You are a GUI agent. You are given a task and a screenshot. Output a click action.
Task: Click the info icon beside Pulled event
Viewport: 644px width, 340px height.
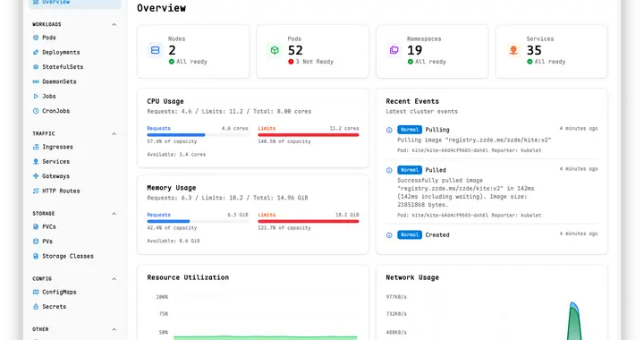point(389,170)
